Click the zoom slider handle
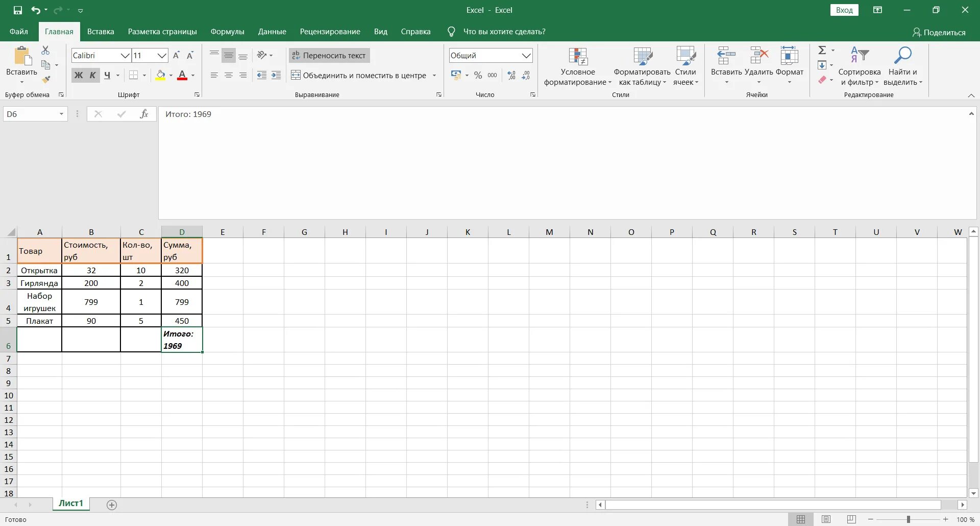Screen dimensions: 980x526 pyautogui.click(x=908, y=519)
